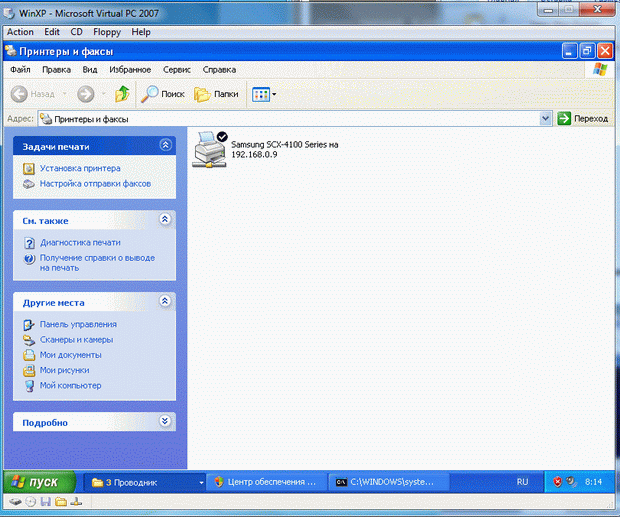Open the Панель управления link
Image resolution: width=620 pixels, height=517 pixels.
click(x=78, y=324)
